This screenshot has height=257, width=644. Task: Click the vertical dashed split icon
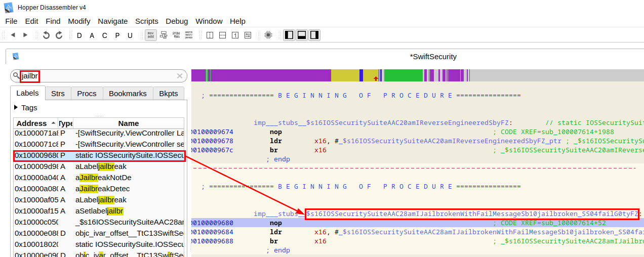tap(210, 35)
